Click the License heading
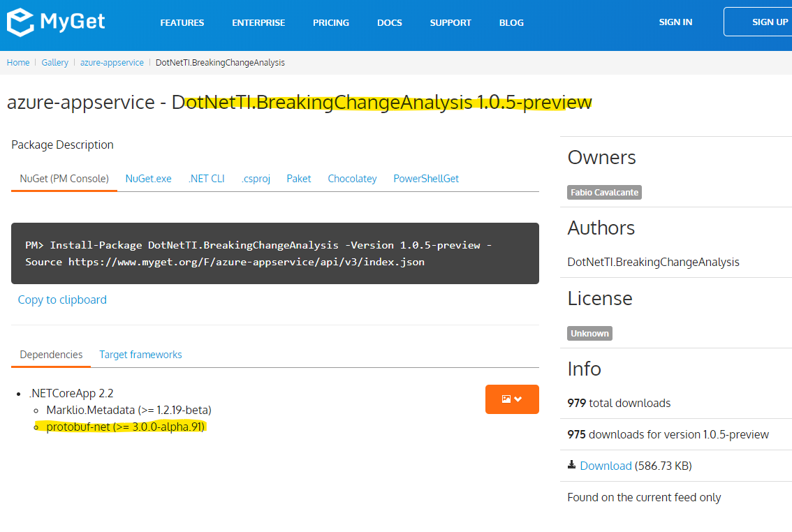Image resolution: width=792 pixels, height=532 pixels. [x=599, y=299]
